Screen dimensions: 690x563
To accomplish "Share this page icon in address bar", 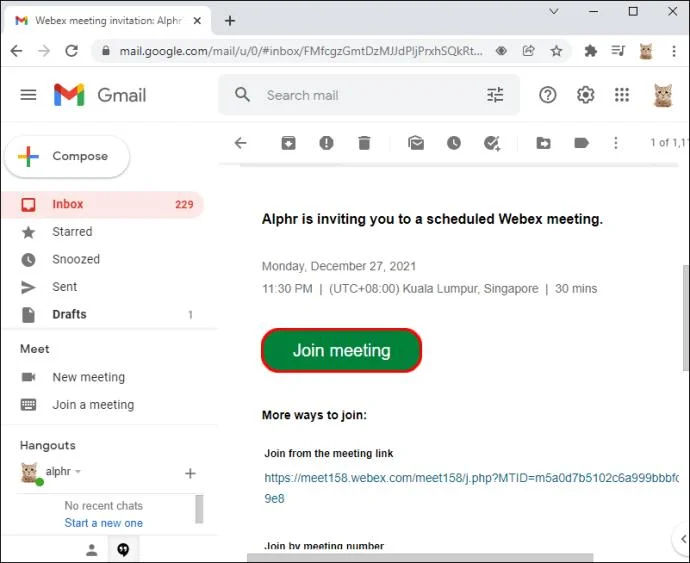I will (x=529, y=51).
